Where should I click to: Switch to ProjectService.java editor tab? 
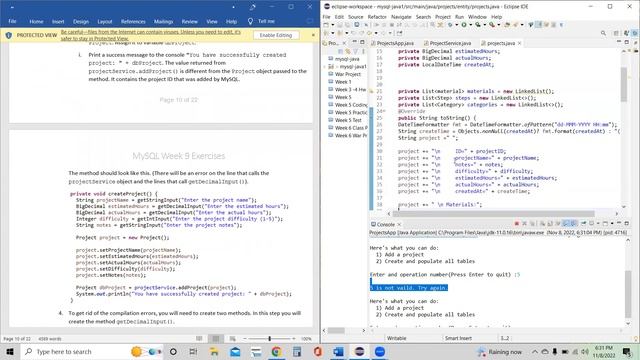(x=450, y=43)
